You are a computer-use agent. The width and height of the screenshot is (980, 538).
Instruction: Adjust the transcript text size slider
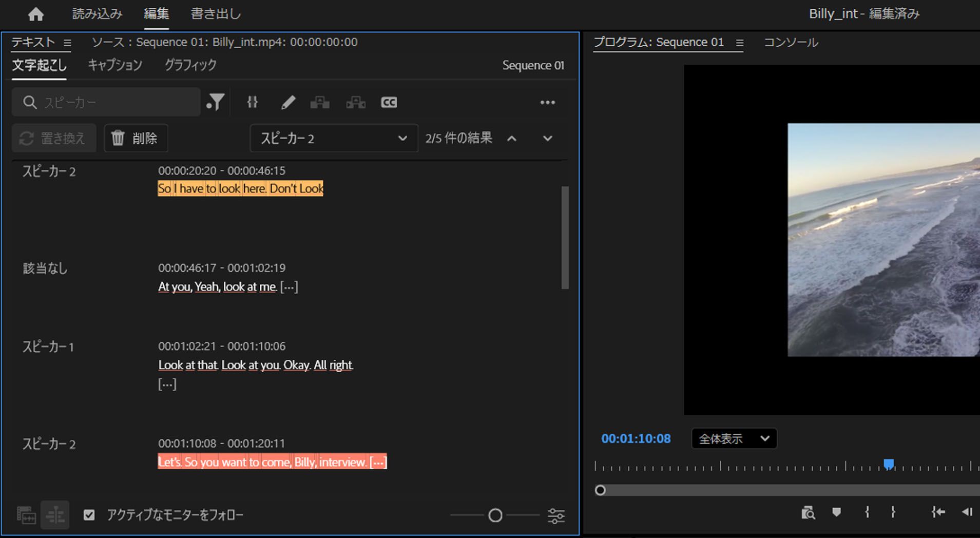(494, 515)
